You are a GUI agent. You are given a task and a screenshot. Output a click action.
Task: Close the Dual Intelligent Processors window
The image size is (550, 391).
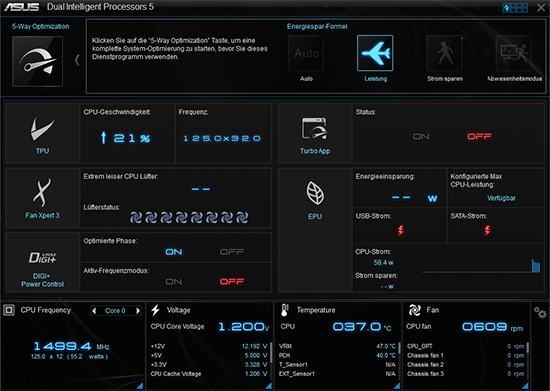(x=541, y=8)
